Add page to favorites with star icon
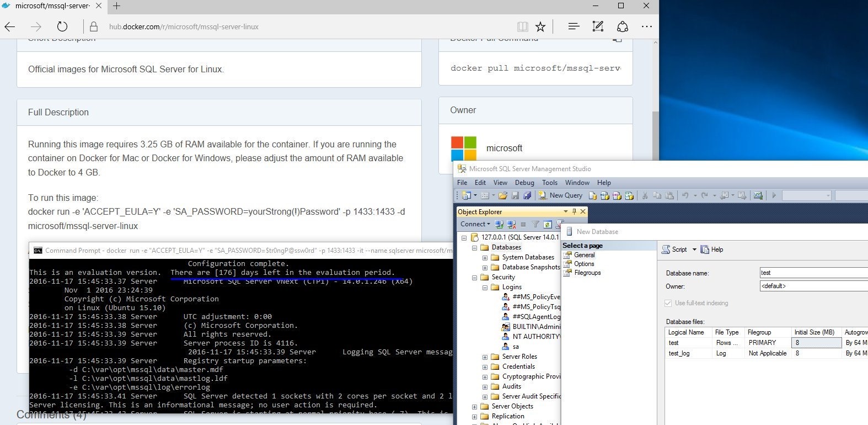 tap(540, 26)
